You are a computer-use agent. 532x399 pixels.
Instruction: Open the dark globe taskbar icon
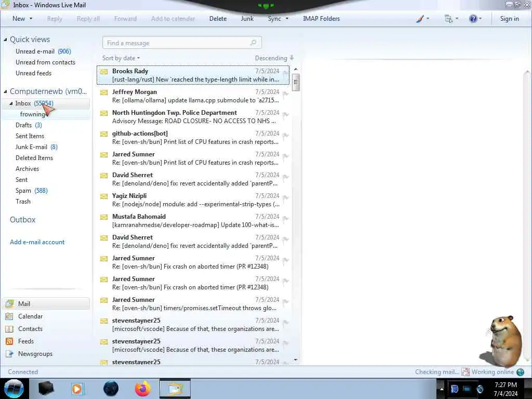(x=111, y=389)
